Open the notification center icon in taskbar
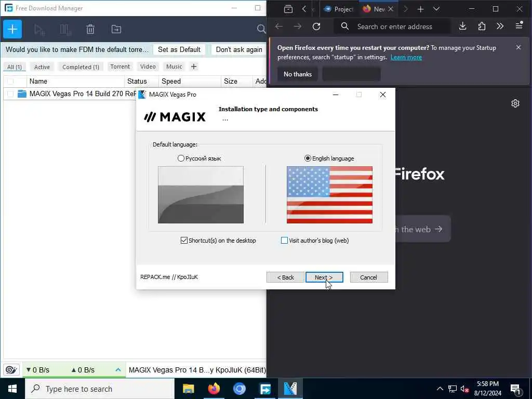Viewport: 532px width, 399px height. pyautogui.click(x=515, y=389)
